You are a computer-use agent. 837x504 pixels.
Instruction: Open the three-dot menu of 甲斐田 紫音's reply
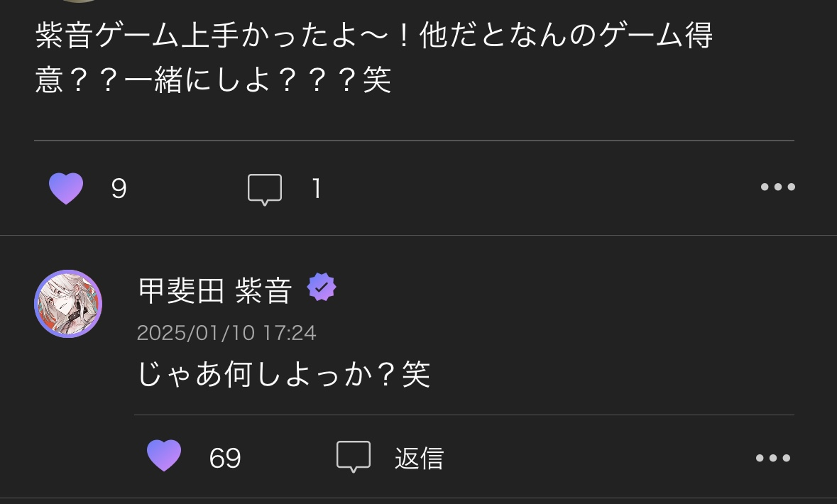click(773, 458)
